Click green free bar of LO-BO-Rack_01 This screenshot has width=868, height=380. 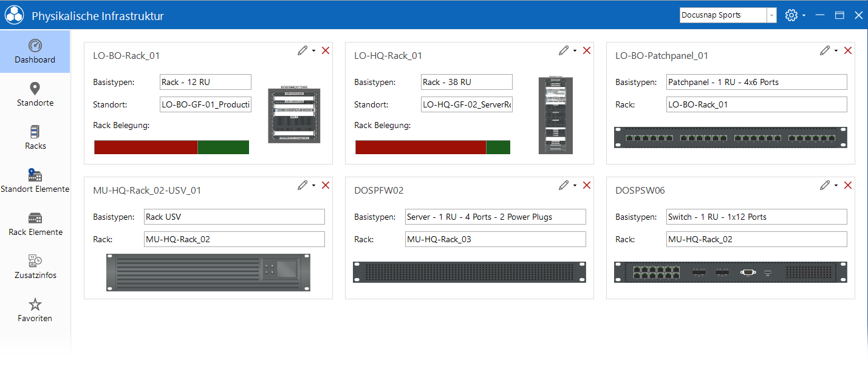tap(224, 147)
